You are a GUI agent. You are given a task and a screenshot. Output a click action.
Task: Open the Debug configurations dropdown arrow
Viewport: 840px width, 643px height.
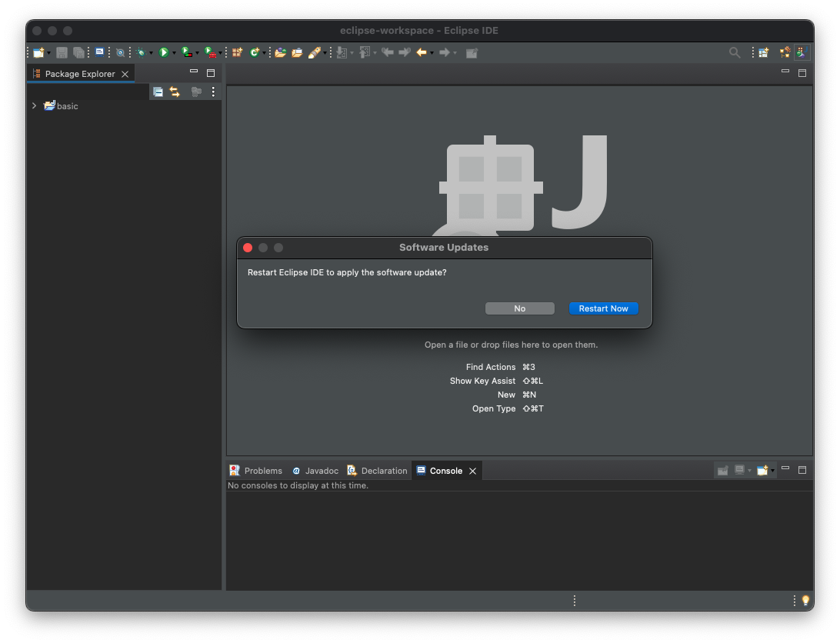pos(151,53)
